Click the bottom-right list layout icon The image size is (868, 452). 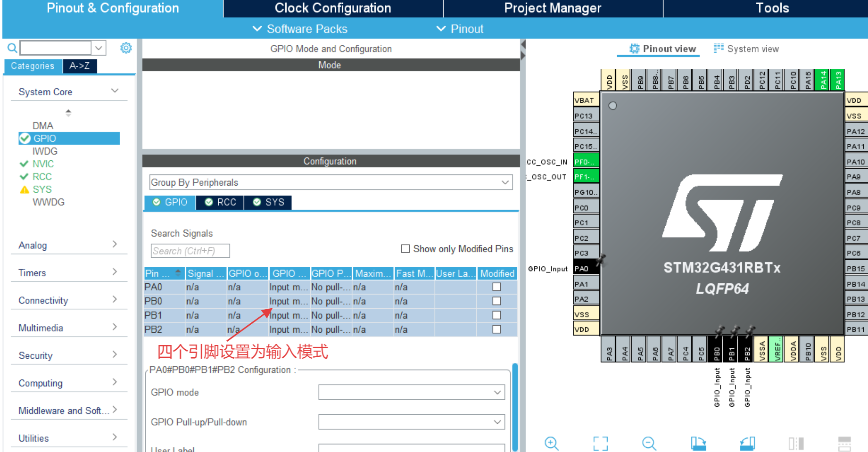pyautogui.click(x=844, y=444)
